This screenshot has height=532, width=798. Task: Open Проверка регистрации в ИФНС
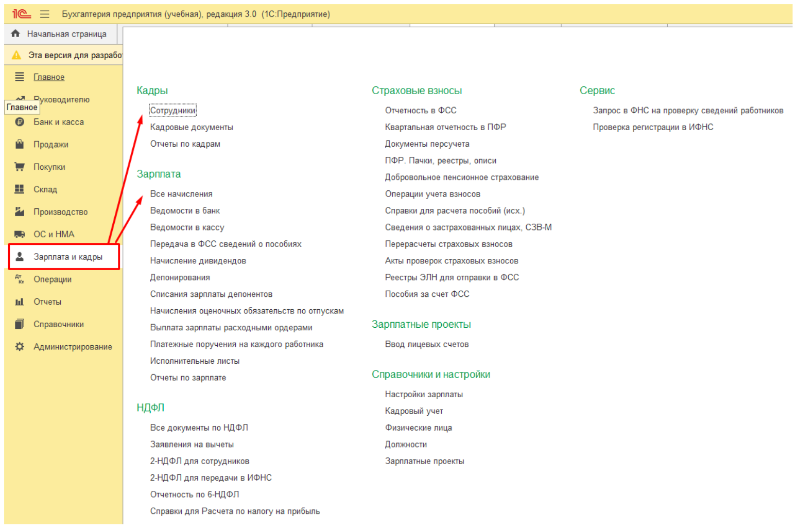[653, 127]
